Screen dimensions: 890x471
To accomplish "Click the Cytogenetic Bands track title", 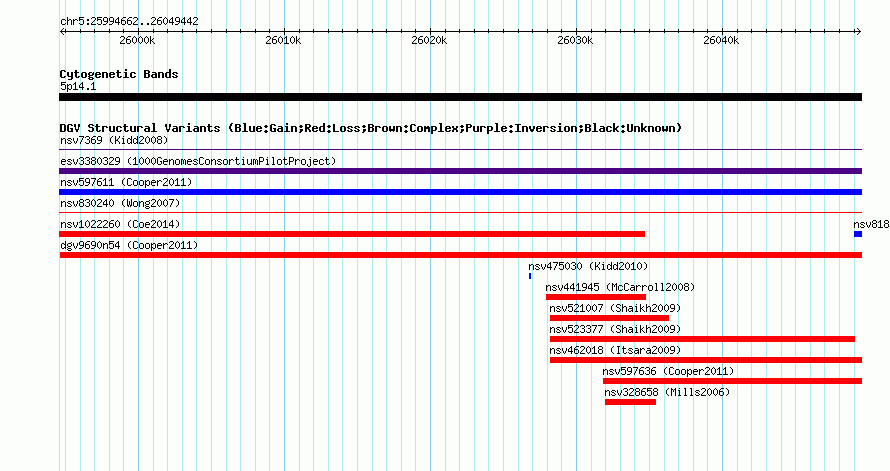I will click(119, 74).
